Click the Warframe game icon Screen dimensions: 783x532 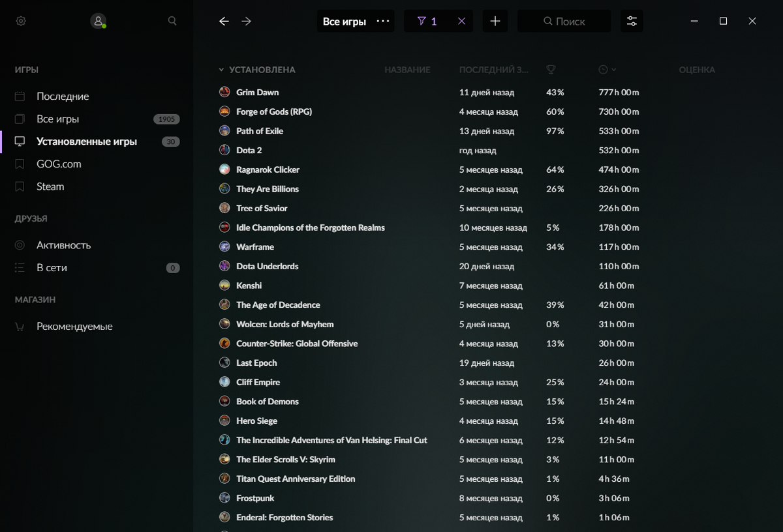(224, 246)
